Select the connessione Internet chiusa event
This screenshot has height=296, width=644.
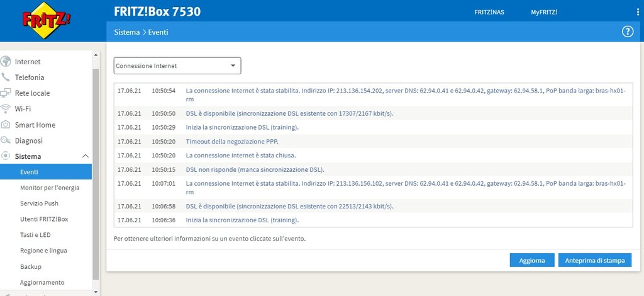[373, 156]
